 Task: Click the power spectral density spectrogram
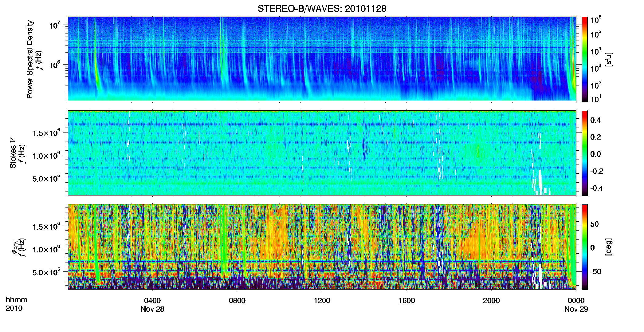click(322, 59)
